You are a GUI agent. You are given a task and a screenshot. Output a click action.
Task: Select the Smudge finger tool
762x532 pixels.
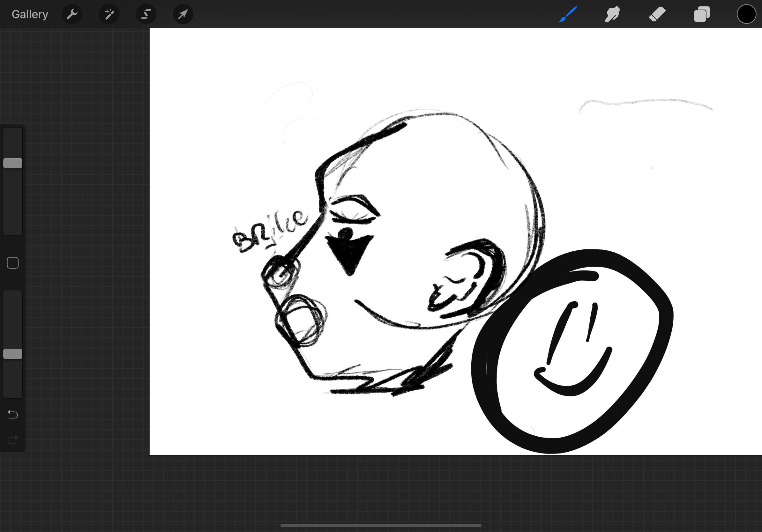(612, 14)
